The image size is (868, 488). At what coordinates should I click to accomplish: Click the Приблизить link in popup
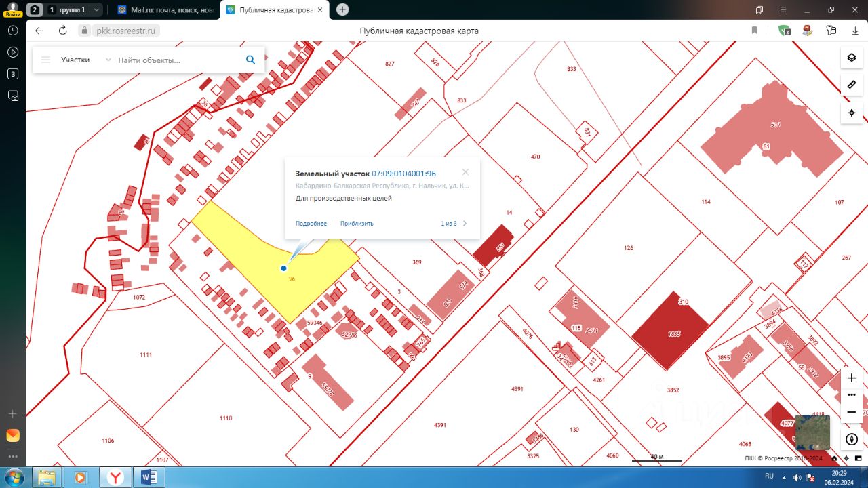(x=357, y=224)
